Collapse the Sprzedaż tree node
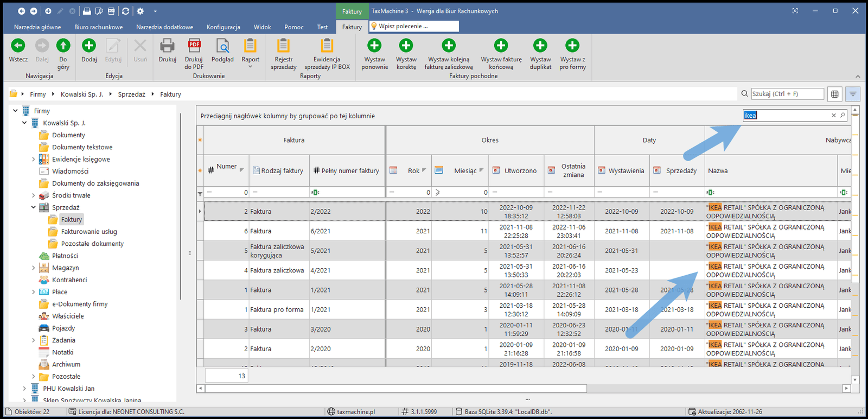The image size is (868, 419). point(33,207)
